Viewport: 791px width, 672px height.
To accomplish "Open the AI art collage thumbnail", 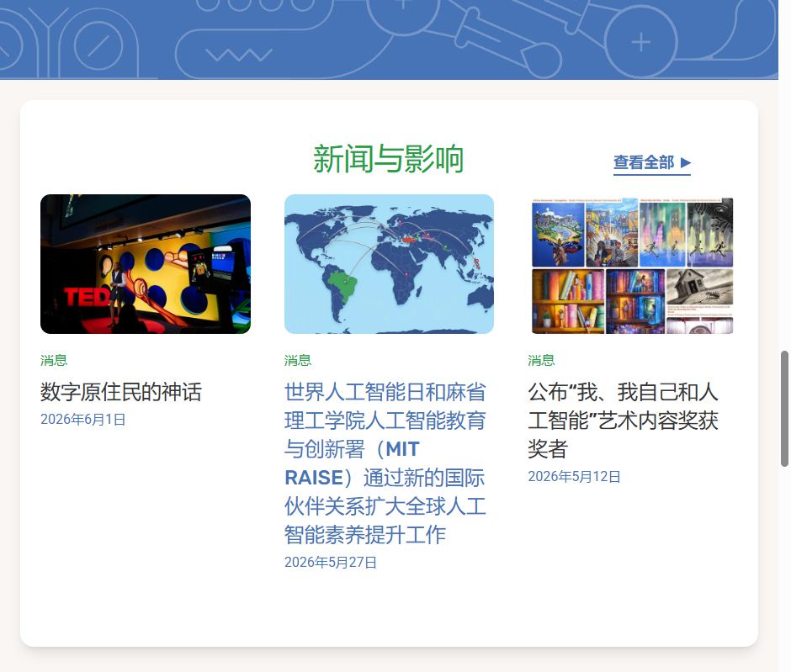I will (633, 265).
